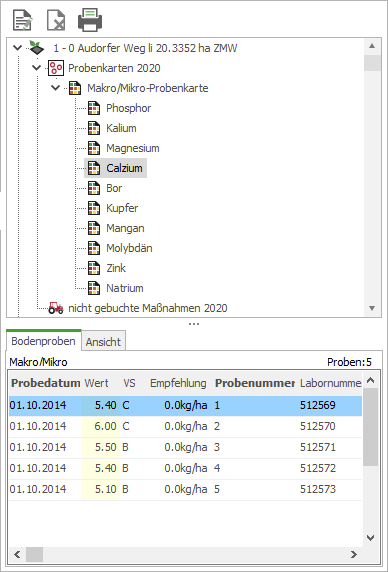Collapse the Probenkarten 2020 node
Viewport: 388px width, 572px height.
(36, 68)
